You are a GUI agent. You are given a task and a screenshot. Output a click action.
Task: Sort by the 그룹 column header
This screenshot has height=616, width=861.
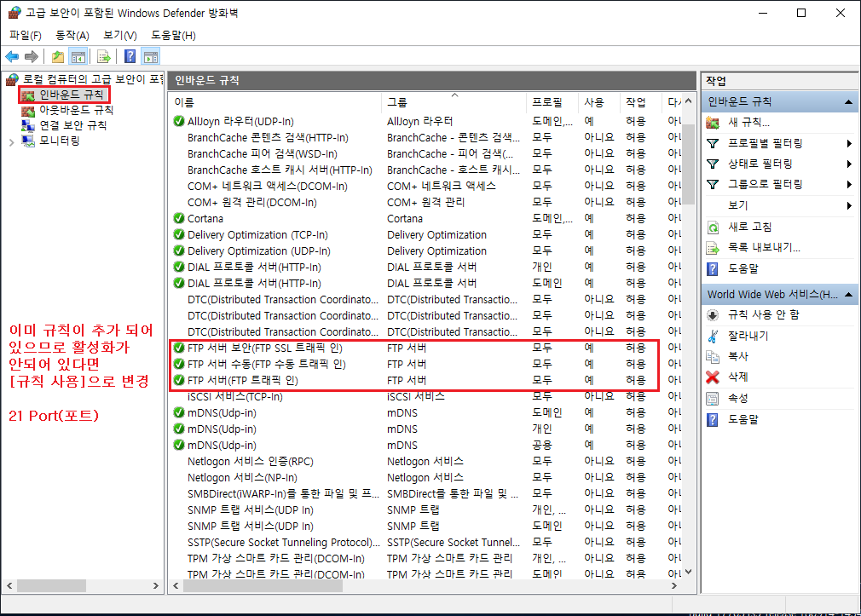[x=454, y=102]
